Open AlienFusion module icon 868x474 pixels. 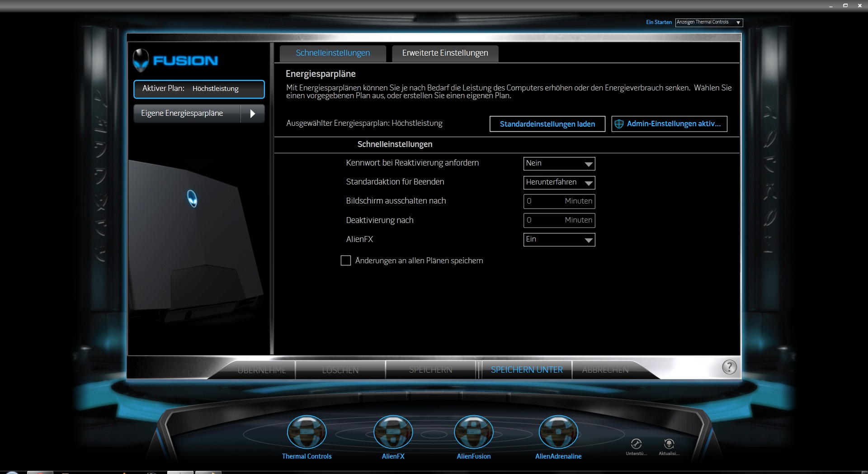pos(473,432)
